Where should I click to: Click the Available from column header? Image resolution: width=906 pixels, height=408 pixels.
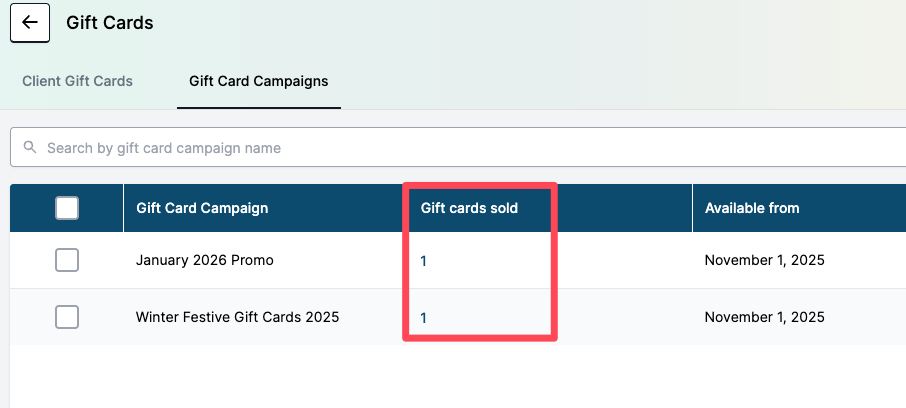(752, 208)
